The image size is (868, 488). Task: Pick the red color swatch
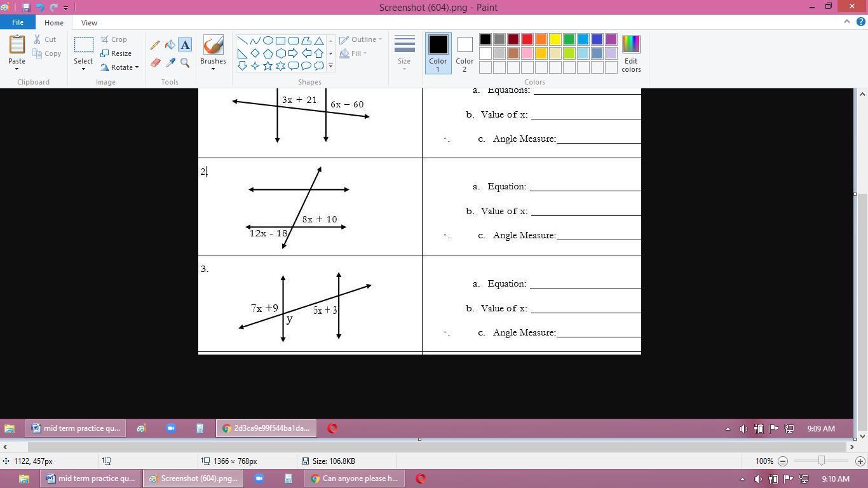pos(527,40)
